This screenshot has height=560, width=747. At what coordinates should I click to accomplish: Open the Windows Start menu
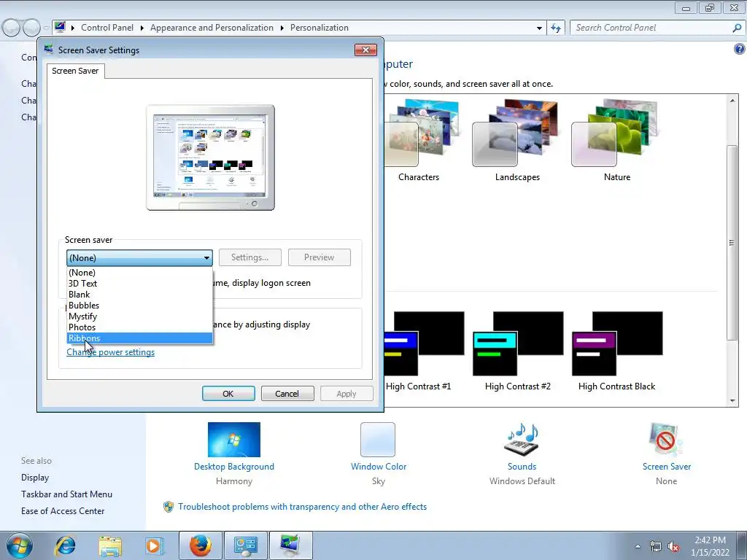click(20, 545)
